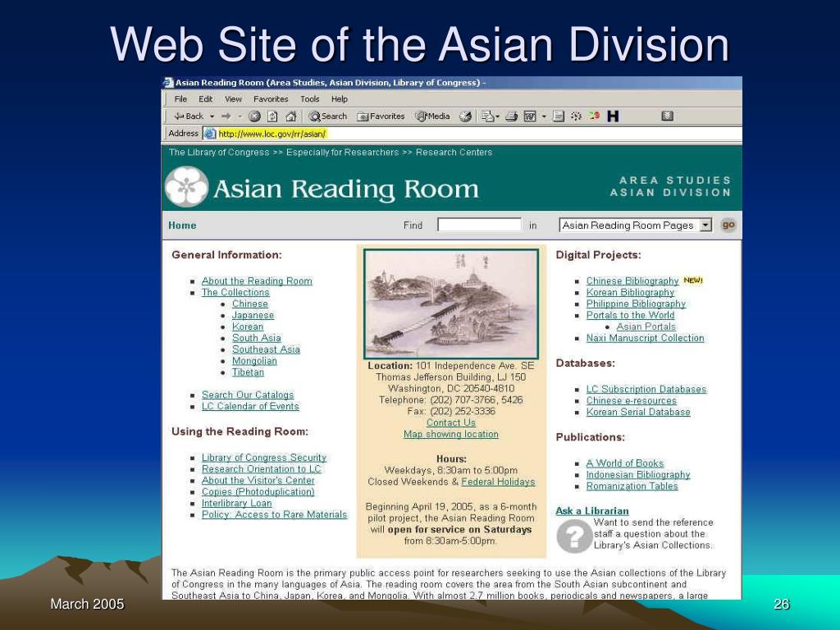Click the Mail toolbar icon

[x=487, y=116]
